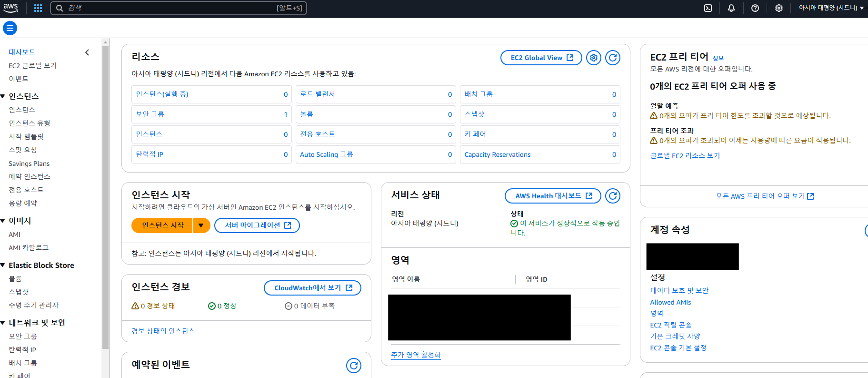This screenshot has height=378, width=868.
Task: Collapse sidebar using the chevron arrow
Action: coord(87,52)
